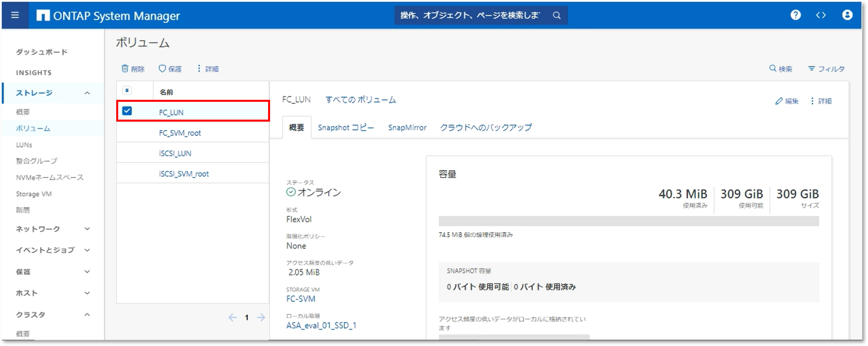Open the クラウドへのバックアップ tab
Viewport: 868px width, 346px height.
tap(486, 128)
